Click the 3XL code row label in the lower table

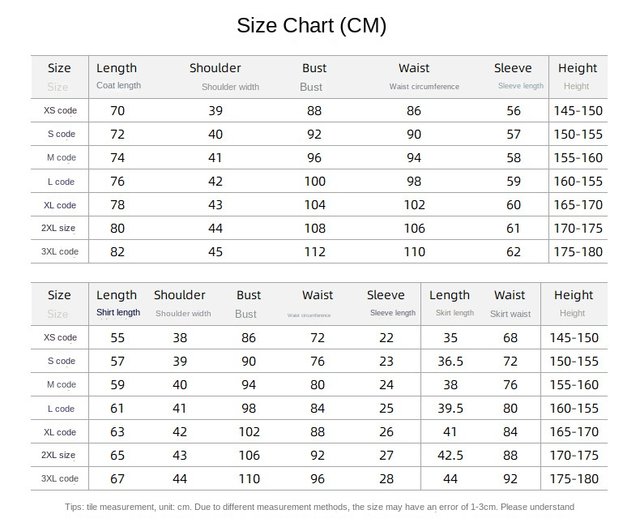click(61, 479)
